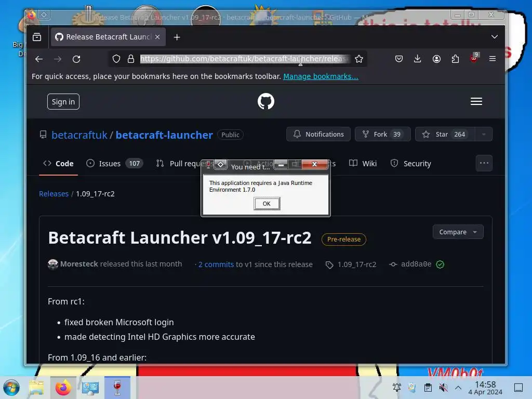Open the clipboard icon in system tray
Image resolution: width=532 pixels, height=399 pixels.
click(428, 388)
